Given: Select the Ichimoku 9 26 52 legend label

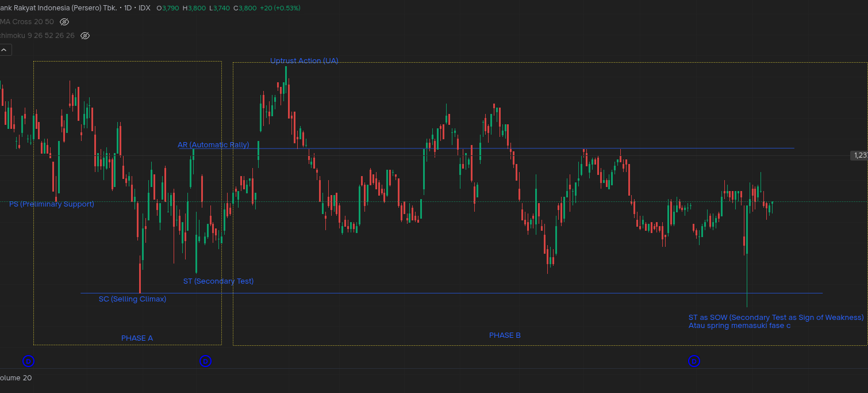Looking at the screenshot, I should pos(37,36).
